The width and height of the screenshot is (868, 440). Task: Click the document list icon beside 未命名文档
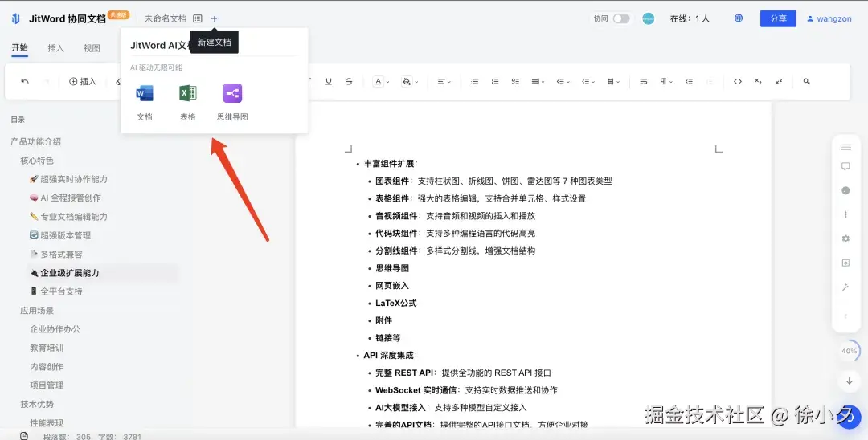tap(198, 18)
